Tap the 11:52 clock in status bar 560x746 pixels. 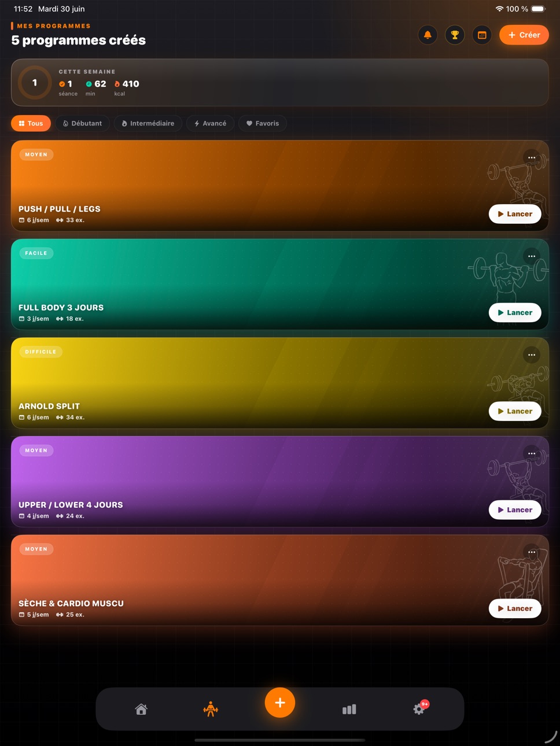(23, 9)
